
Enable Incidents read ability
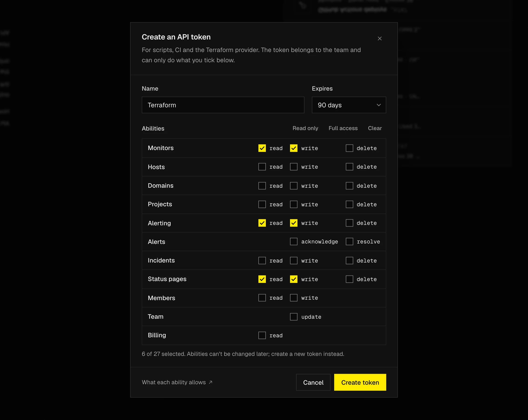[262, 261]
